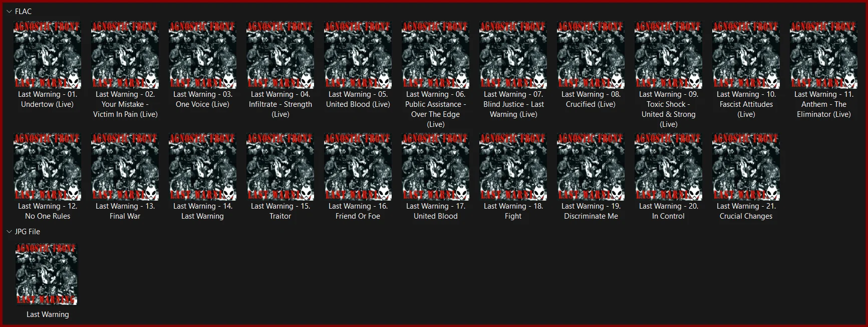Select album art icon for 03. One Voice (Live)
The width and height of the screenshot is (868, 327).
(203, 55)
